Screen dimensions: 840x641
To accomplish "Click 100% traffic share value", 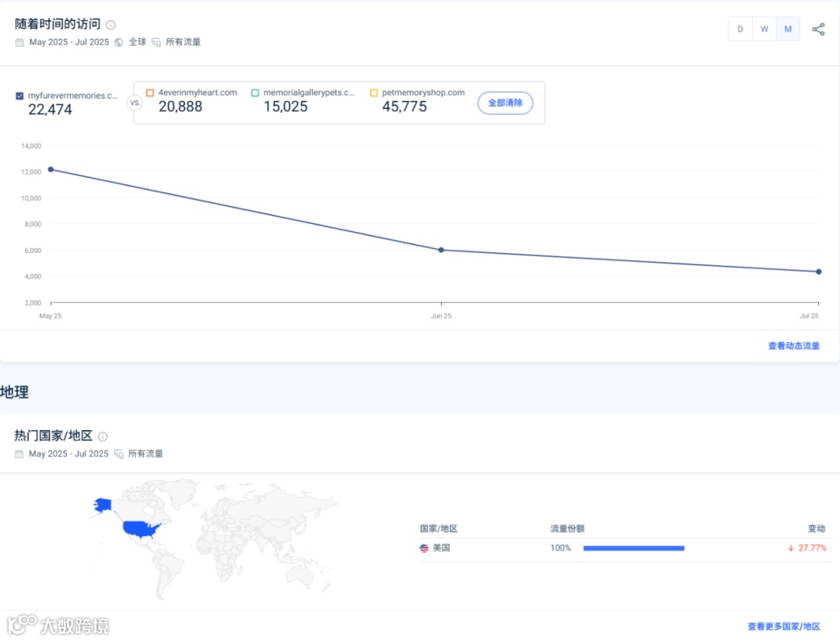I will (560, 548).
